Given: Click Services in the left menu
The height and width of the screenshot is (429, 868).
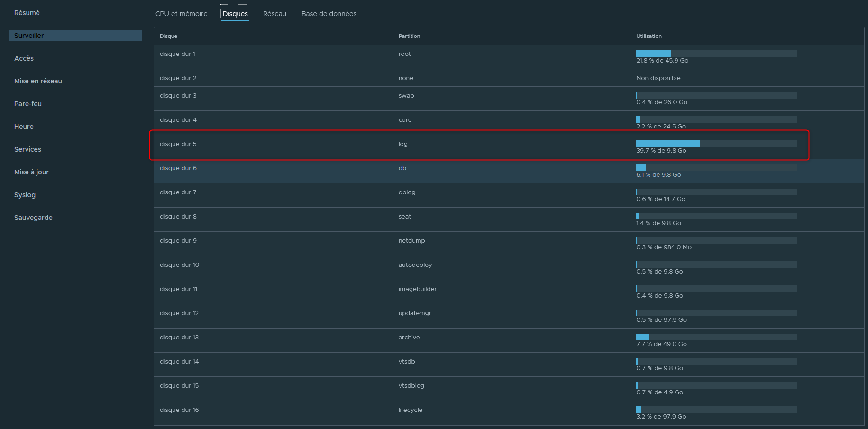Looking at the screenshot, I should [x=27, y=149].
